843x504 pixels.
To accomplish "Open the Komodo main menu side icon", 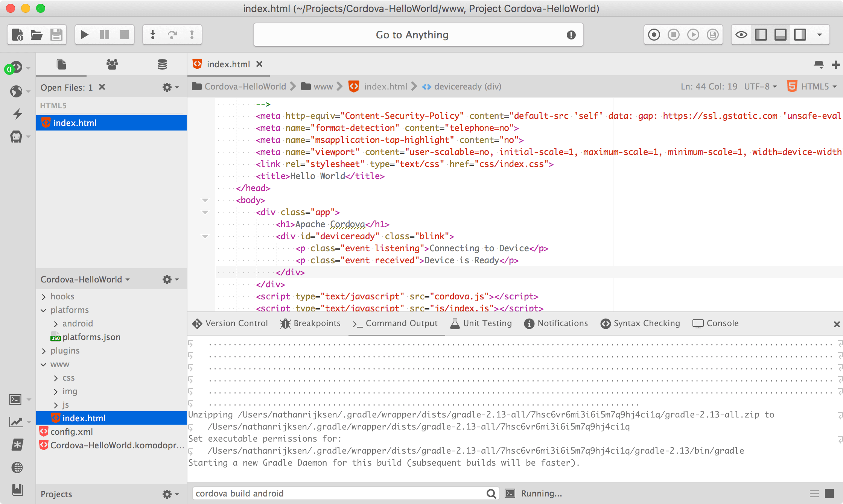I will click(17, 68).
